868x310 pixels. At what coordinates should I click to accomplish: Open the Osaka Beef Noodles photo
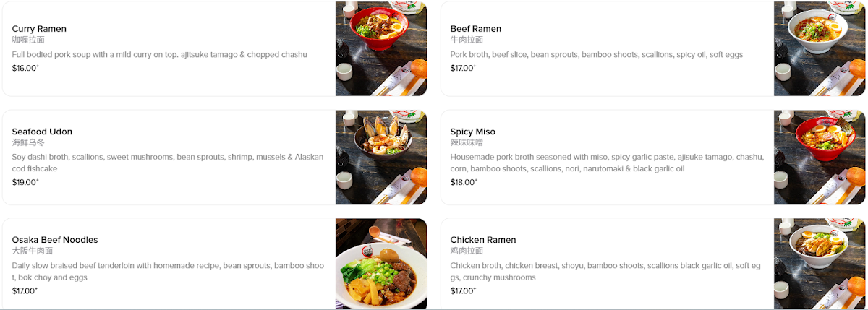click(x=380, y=264)
